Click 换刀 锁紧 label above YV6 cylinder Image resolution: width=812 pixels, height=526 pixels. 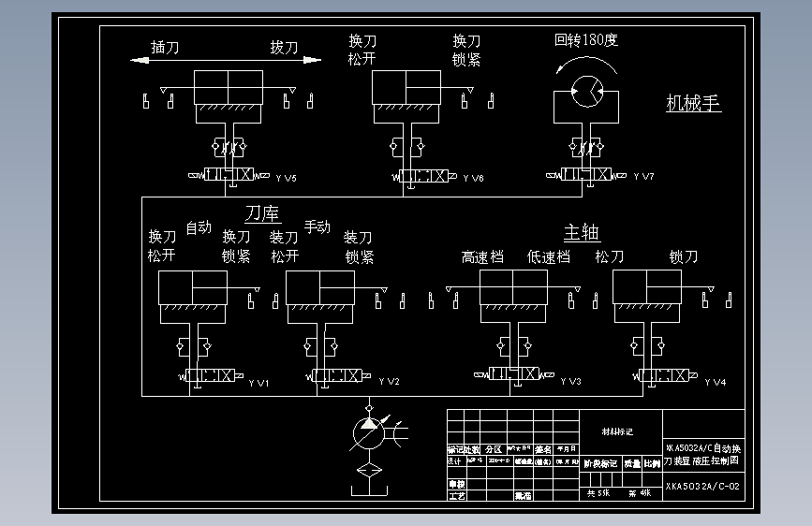pyautogui.click(x=466, y=51)
